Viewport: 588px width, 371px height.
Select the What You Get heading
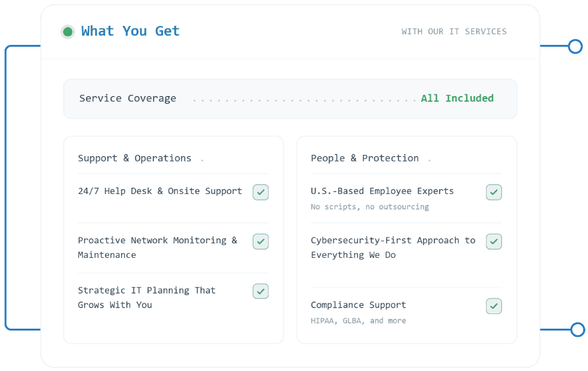coord(131,31)
